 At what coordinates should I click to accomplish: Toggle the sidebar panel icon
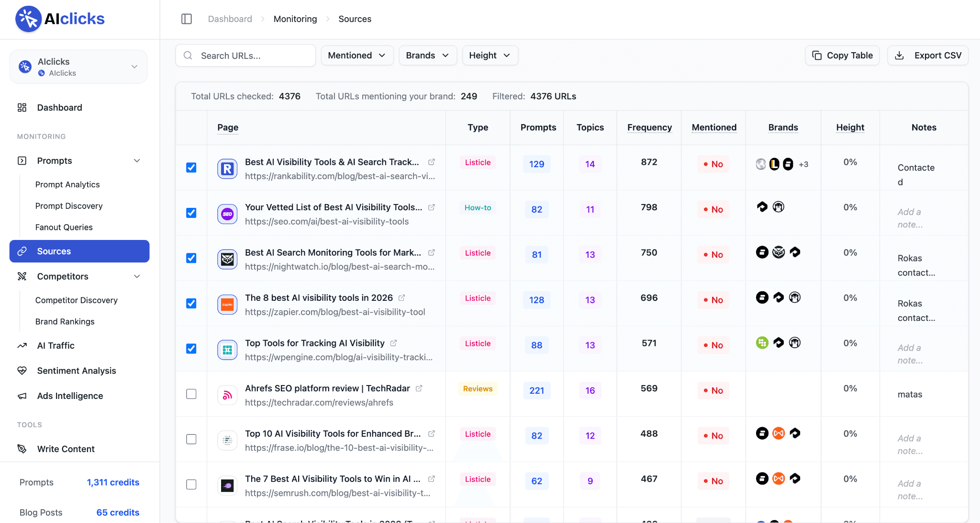[x=187, y=19]
